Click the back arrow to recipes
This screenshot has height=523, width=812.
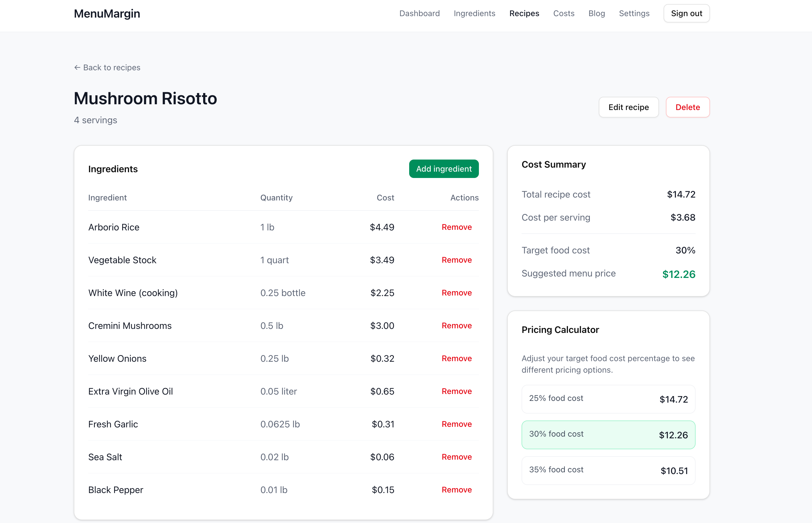[78, 67]
